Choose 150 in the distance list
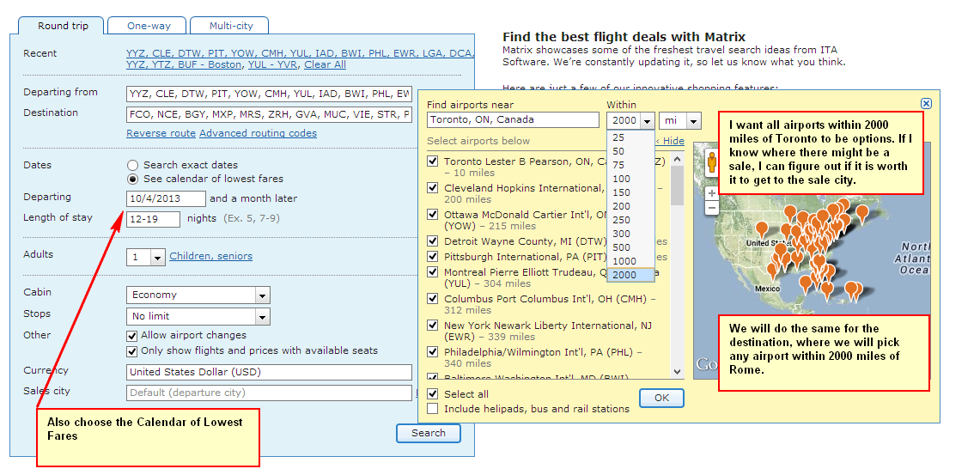The height and width of the screenshot is (475, 980). click(x=630, y=192)
